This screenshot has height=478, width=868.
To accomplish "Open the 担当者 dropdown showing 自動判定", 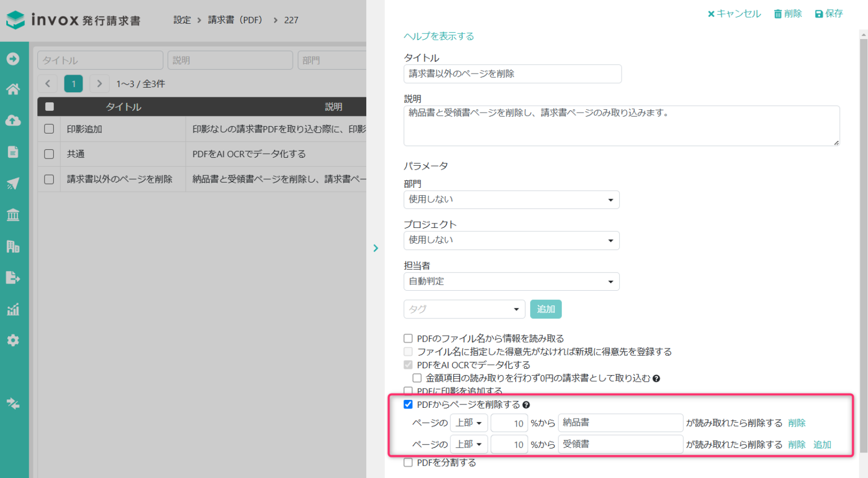I will pos(511,281).
